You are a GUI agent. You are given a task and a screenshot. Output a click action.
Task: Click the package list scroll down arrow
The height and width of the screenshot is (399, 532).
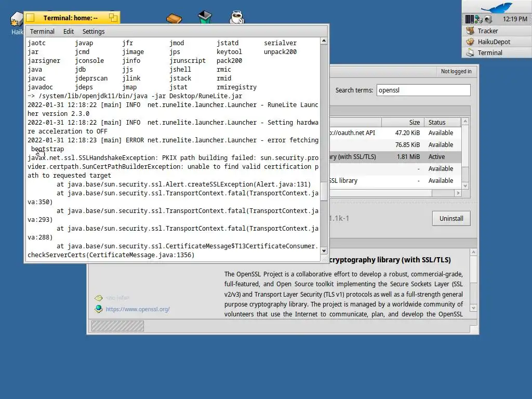pos(465,185)
